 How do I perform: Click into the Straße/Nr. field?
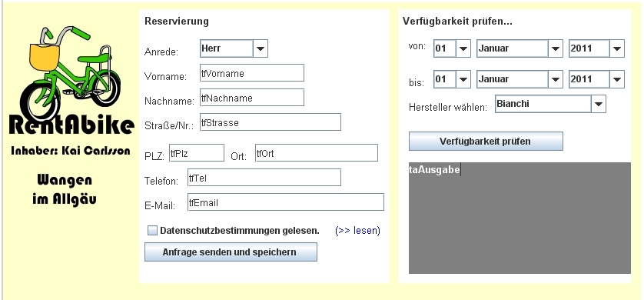271,122
